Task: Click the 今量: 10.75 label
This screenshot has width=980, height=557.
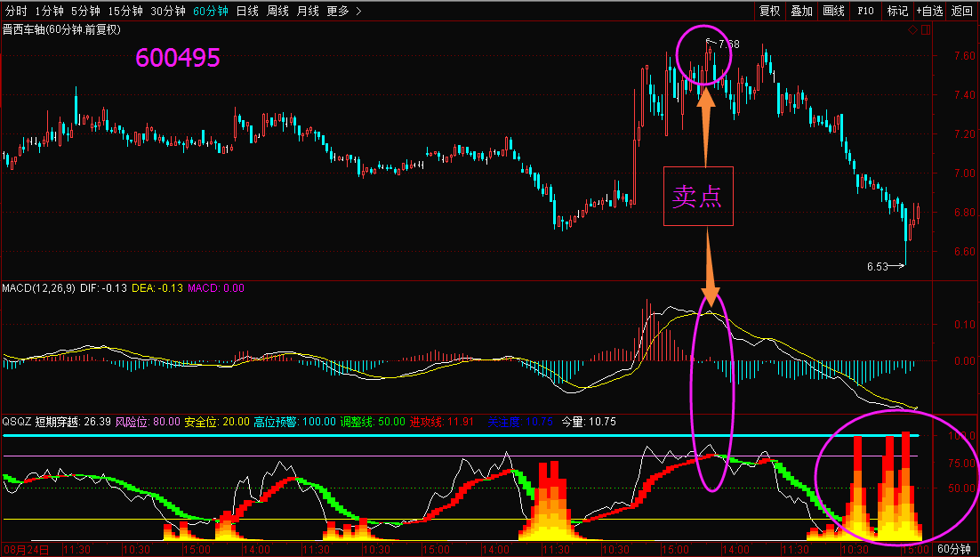Action: tap(589, 422)
